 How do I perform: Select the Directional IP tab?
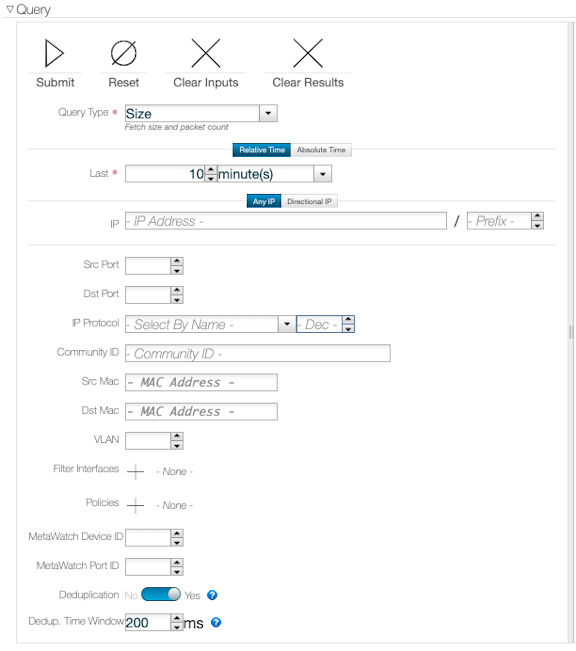click(309, 201)
